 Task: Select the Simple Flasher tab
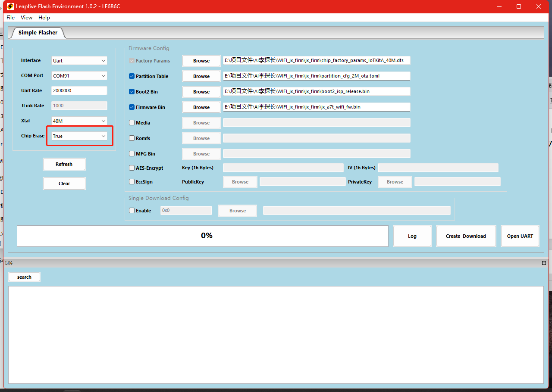tap(38, 33)
